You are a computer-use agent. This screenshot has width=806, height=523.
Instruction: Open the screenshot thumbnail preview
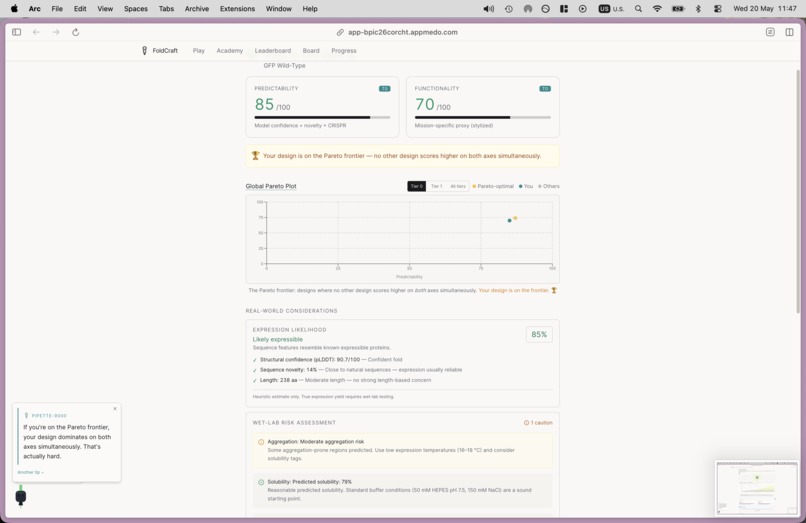(x=757, y=488)
